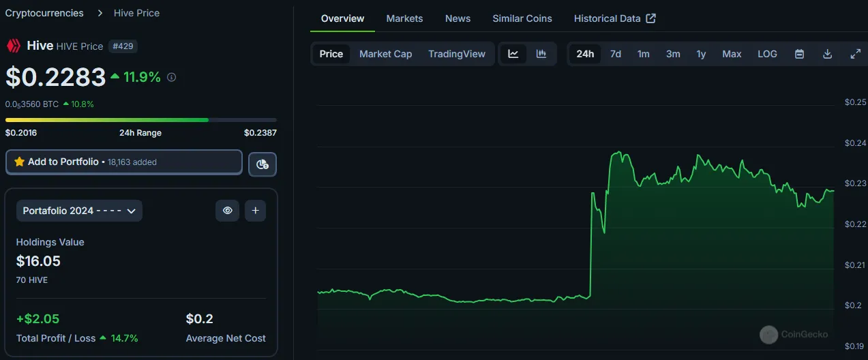Click the 18,163 added count
The height and width of the screenshot is (360, 868).
coord(132,162)
